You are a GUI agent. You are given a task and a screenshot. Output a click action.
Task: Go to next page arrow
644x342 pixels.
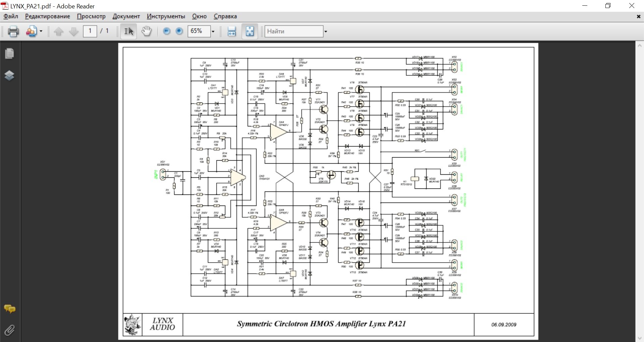(73, 32)
